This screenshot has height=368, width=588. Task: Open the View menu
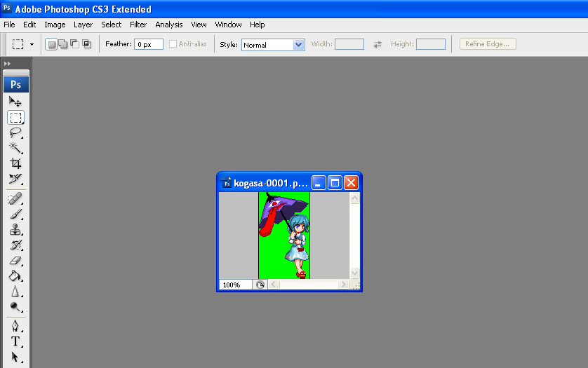pyautogui.click(x=199, y=25)
